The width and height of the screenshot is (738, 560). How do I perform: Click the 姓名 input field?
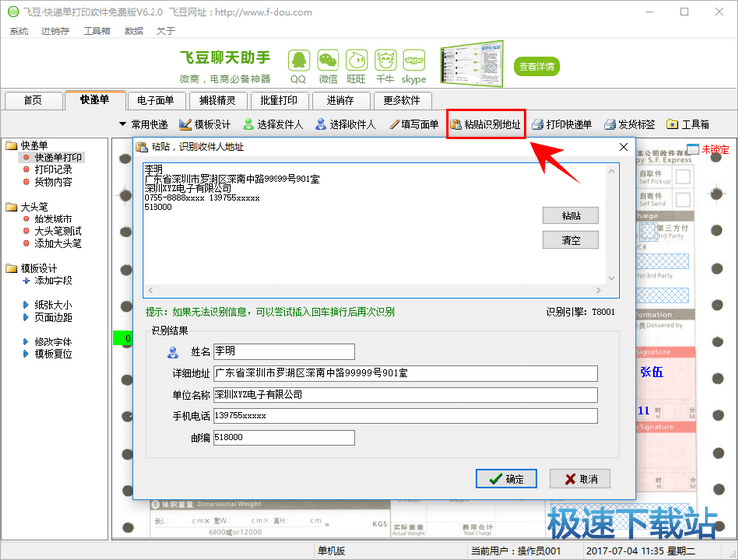pos(283,352)
